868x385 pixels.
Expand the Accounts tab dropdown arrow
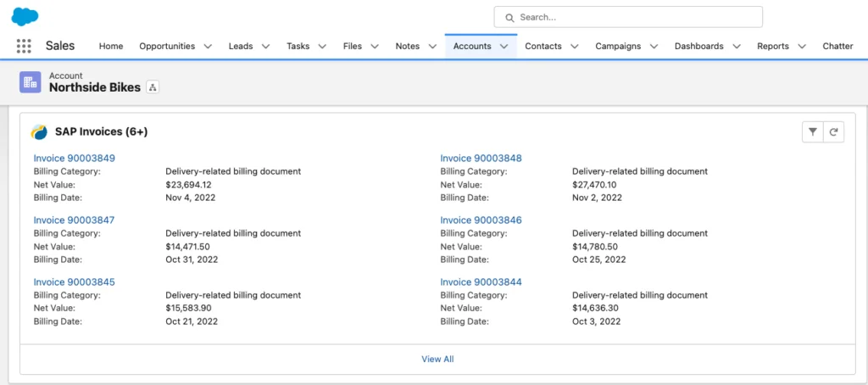pyautogui.click(x=504, y=47)
